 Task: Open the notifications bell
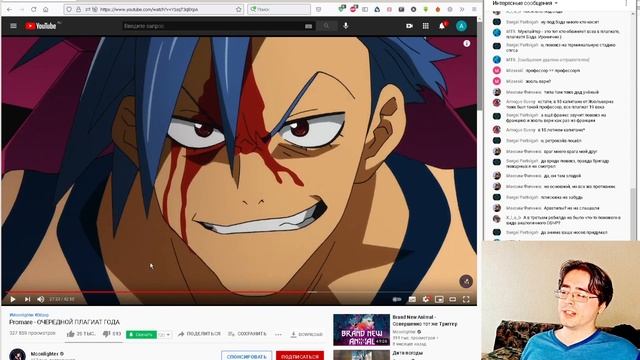442,26
